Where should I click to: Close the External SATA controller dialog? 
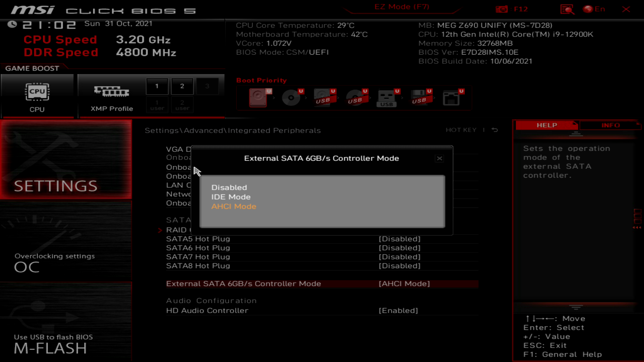pos(439,159)
